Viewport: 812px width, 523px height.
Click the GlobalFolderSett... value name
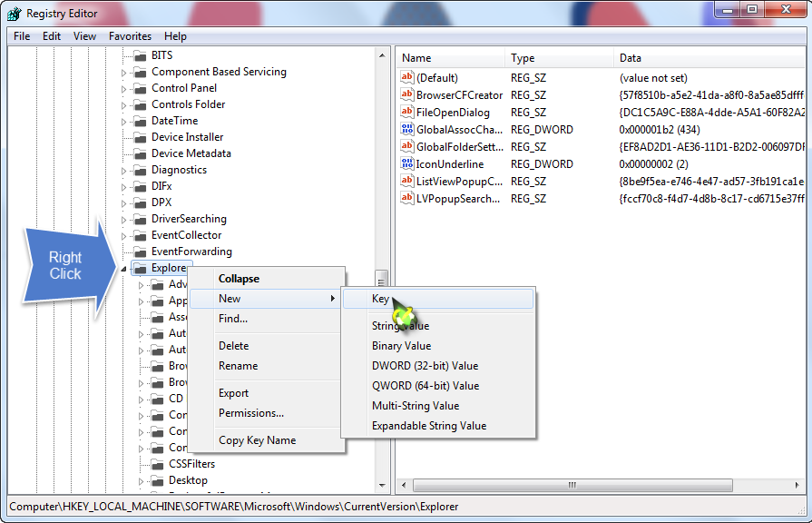pyautogui.click(x=460, y=147)
